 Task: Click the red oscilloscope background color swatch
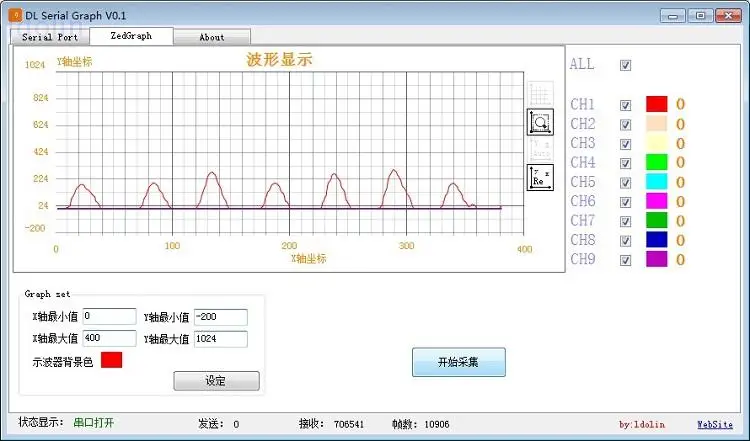111,360
